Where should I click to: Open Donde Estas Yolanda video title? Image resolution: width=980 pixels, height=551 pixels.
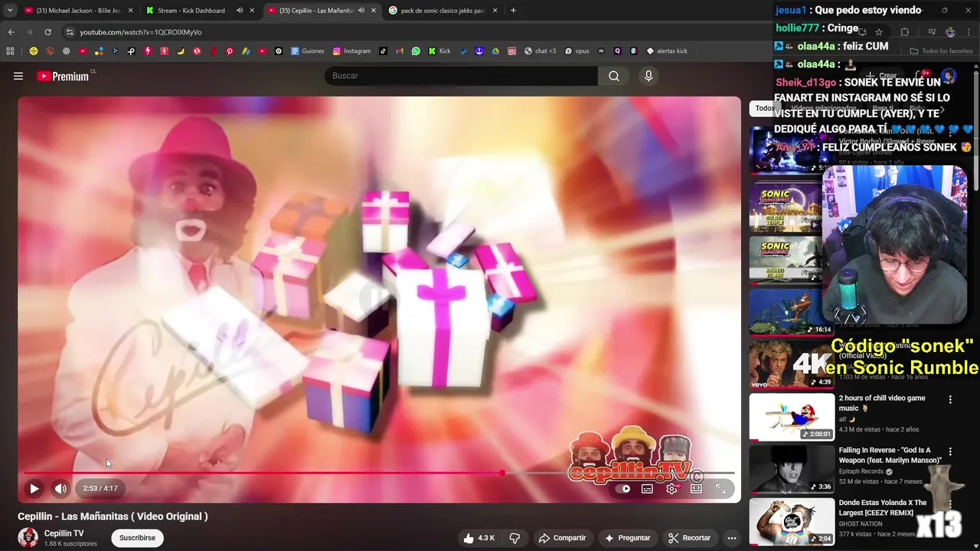(x=883, y=507)
